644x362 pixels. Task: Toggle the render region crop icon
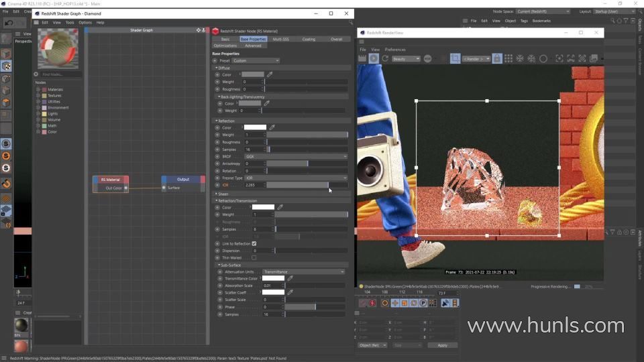coord(455,59)
